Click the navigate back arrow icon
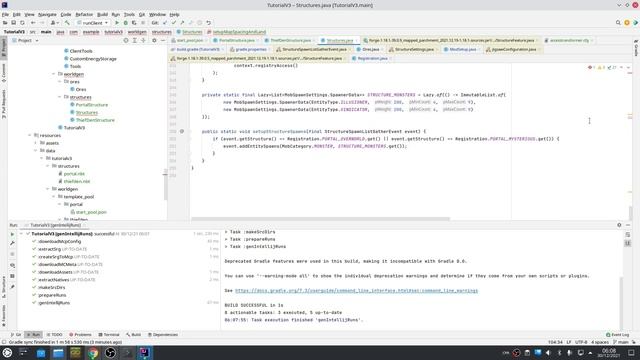The height and width of the screenshot is (360, 640). coord(33,23)
